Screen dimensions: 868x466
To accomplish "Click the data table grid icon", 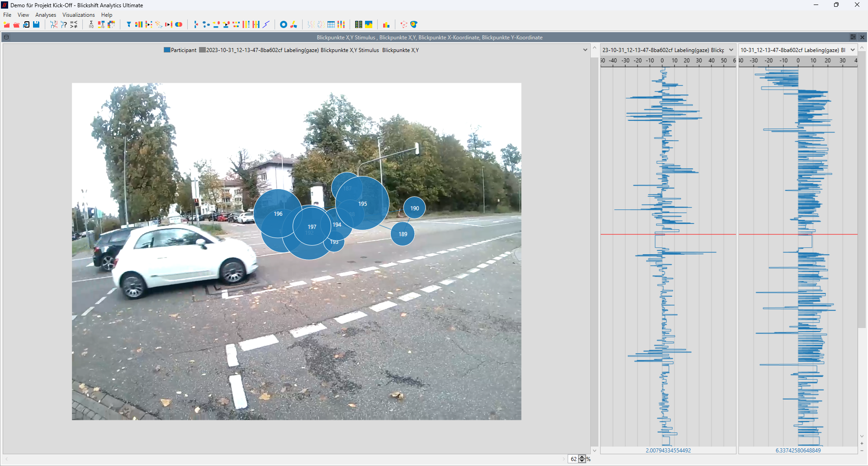I will coord(331,24).
